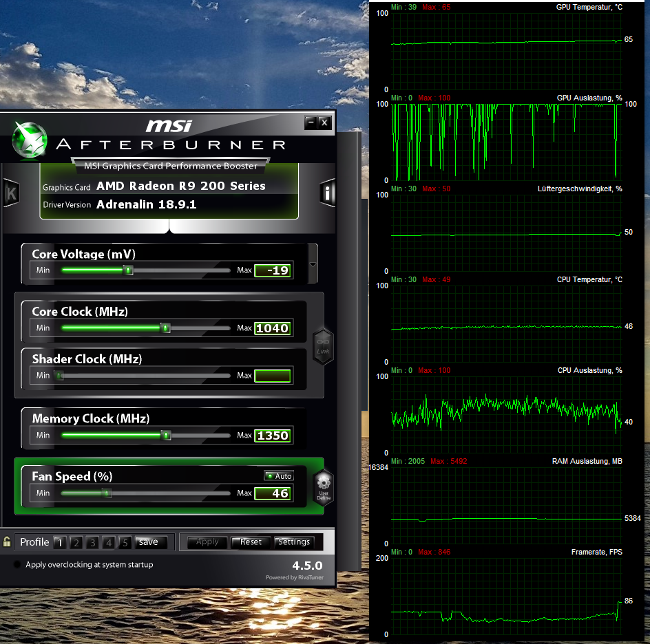Screen dimensions: 650x644
Task: Click 'MSI Graphics Card Performance Booster' caption
Action: pyautogui.click(x=171, y=166)
